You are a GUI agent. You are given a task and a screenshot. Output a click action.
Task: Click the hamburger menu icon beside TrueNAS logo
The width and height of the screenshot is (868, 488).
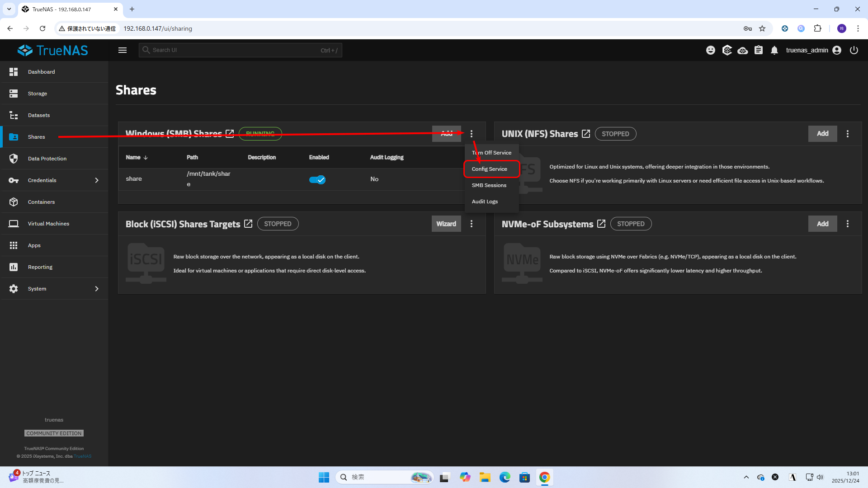pos(123,50)
